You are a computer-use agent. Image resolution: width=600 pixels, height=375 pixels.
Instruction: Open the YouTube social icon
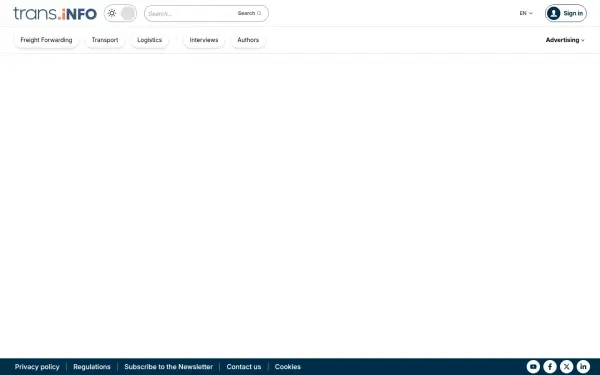533,367
